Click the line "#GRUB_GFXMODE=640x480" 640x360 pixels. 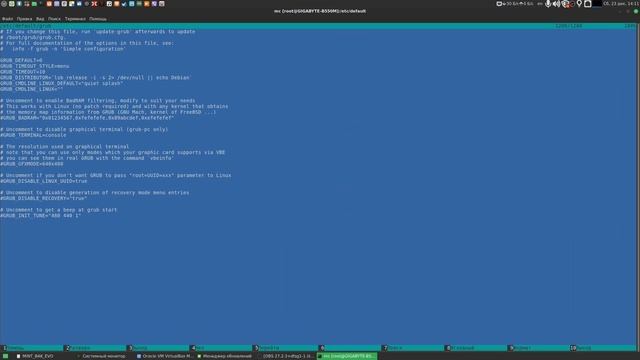[x=32, y=164]
